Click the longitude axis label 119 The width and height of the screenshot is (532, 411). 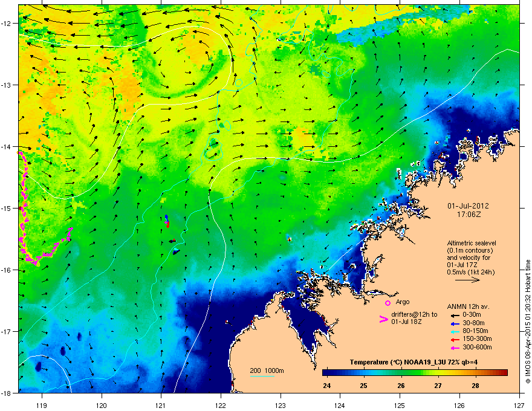[x=42, y=405]
